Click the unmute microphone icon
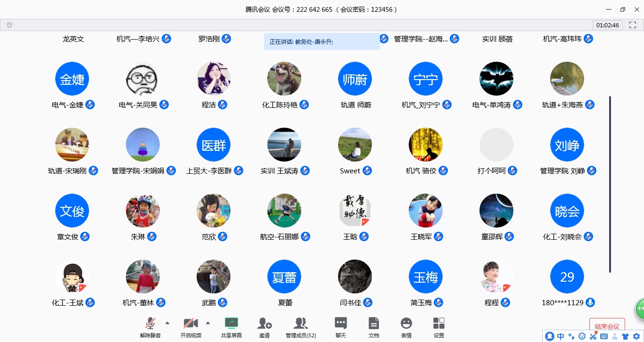644x342 pixels. [x=150, y=324]
